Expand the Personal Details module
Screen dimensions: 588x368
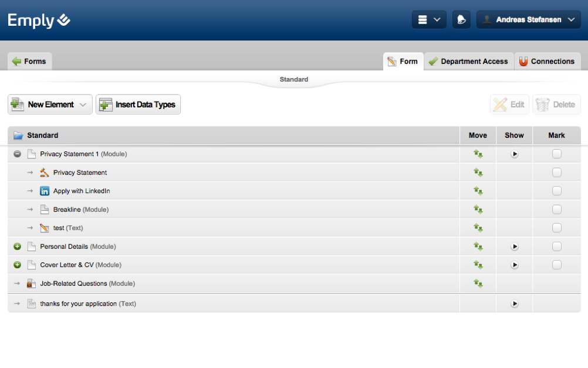coord(18,247)
